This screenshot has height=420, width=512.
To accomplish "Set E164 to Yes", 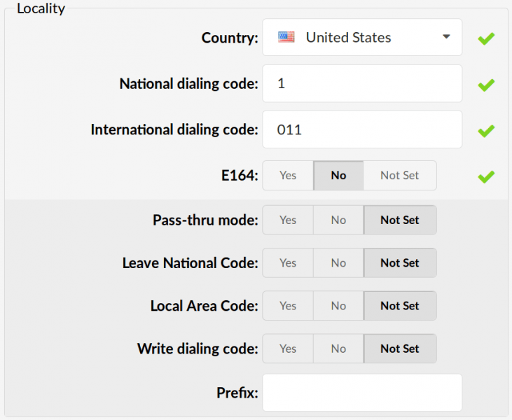I will point(288,175).
